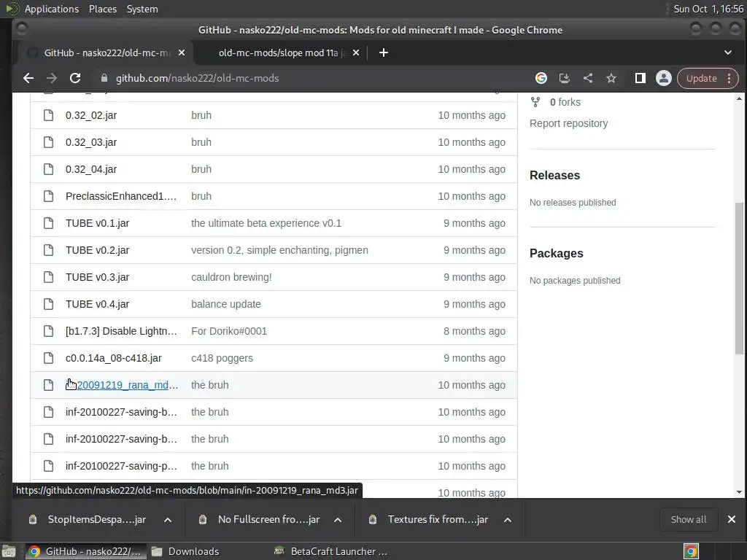The height and width of the screenshot is (560, 747).
Task: Click the jar icon of Textures fix download
Action: pyautogui.click(x=373, y=519)
